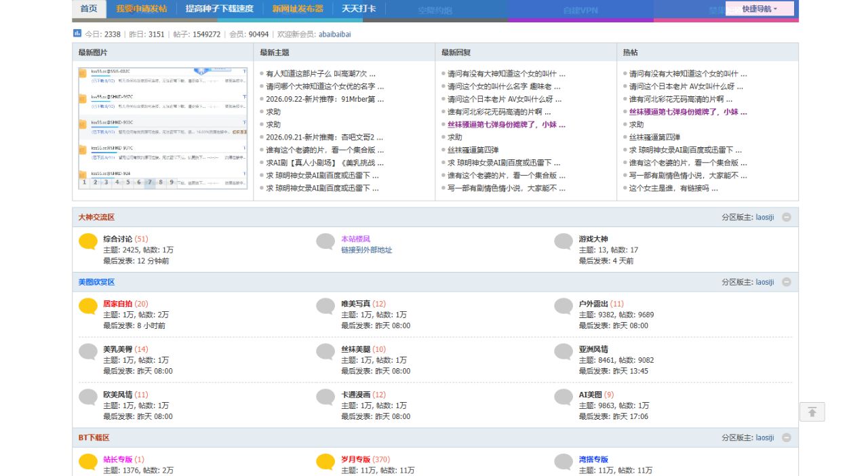Open new member abaibaibai's profile
The width and height of the screenshot is (868, 476).
(335, 34)
